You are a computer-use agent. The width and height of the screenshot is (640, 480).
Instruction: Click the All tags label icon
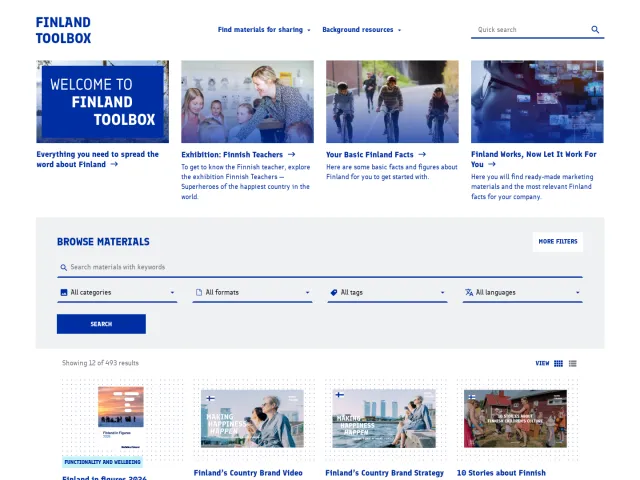(x=334, y=292)
